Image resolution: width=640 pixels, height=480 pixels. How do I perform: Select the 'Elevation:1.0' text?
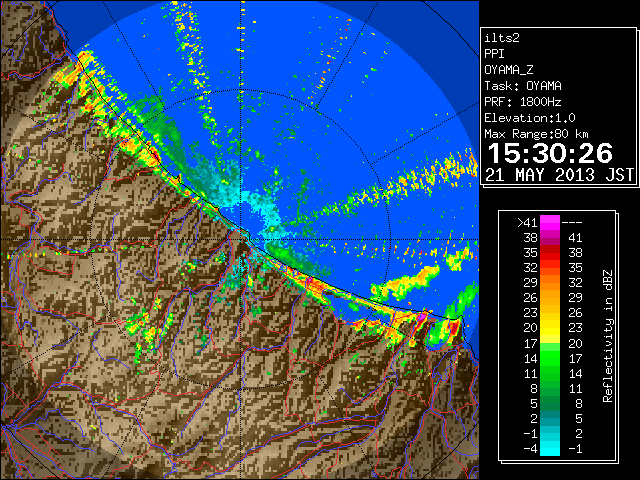pos(530,118)
